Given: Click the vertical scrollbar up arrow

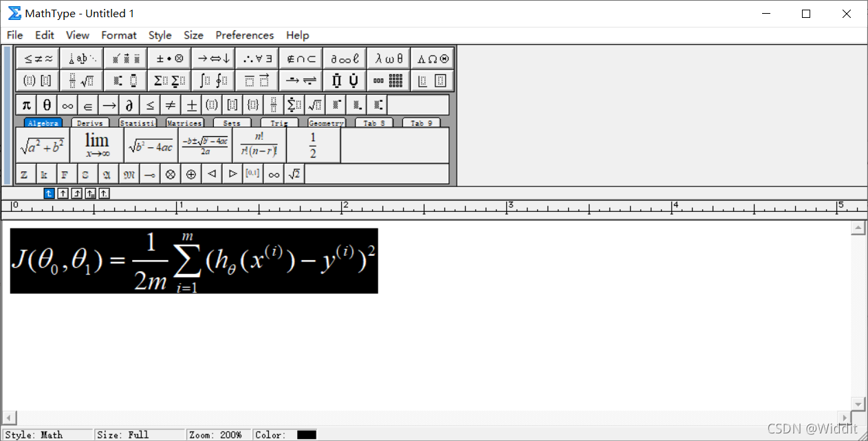Looking at the screenshot, I should pyautogui.click(x=858, y=228).
